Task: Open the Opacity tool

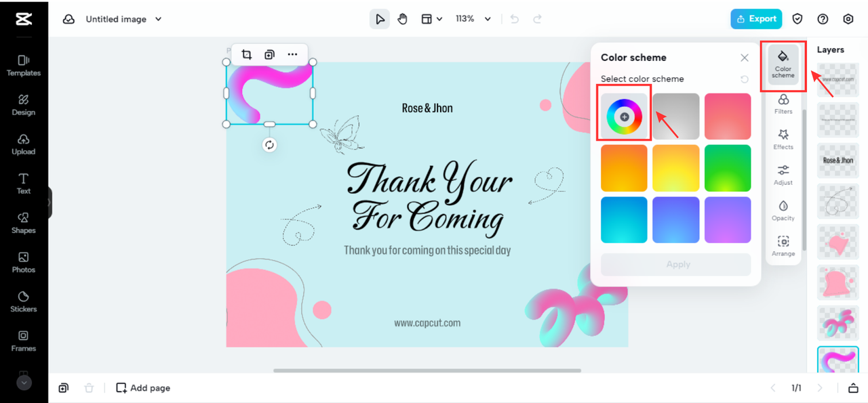Action: tap(783, 211)
